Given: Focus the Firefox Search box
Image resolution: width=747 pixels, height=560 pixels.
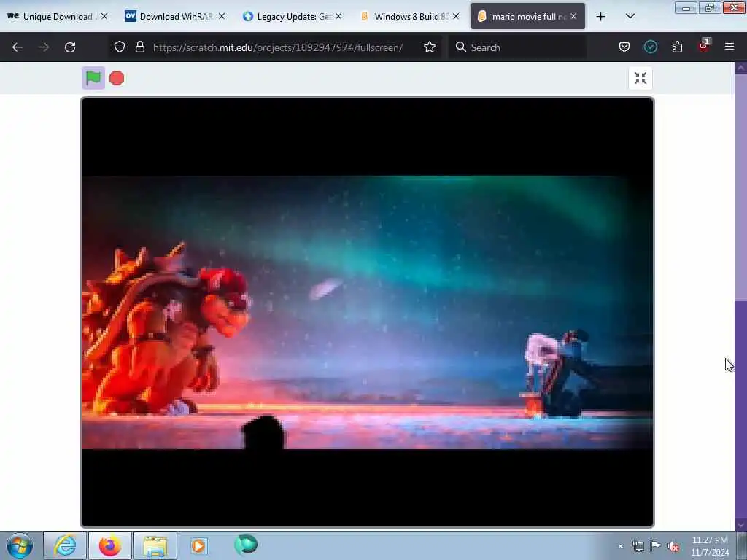Looking at the screenshot, I should click(x=518, y=47).
